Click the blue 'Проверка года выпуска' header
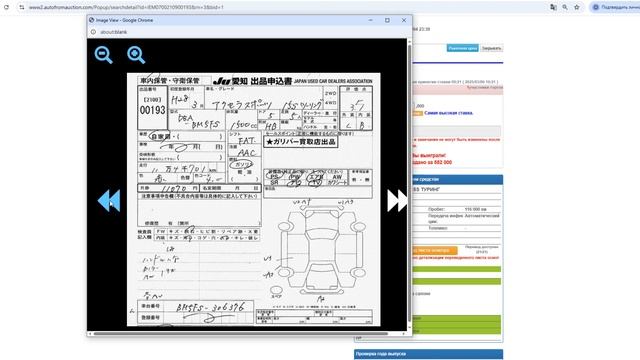 429,354
